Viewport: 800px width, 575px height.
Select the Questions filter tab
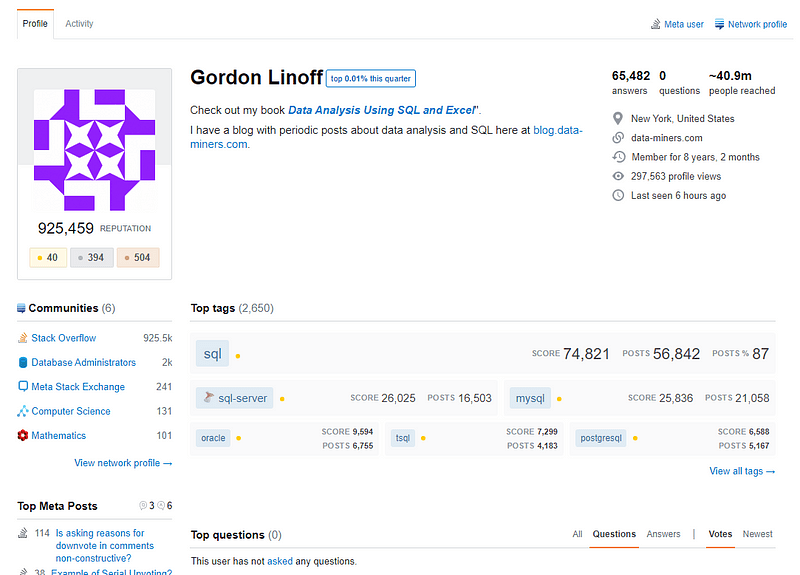614,534
